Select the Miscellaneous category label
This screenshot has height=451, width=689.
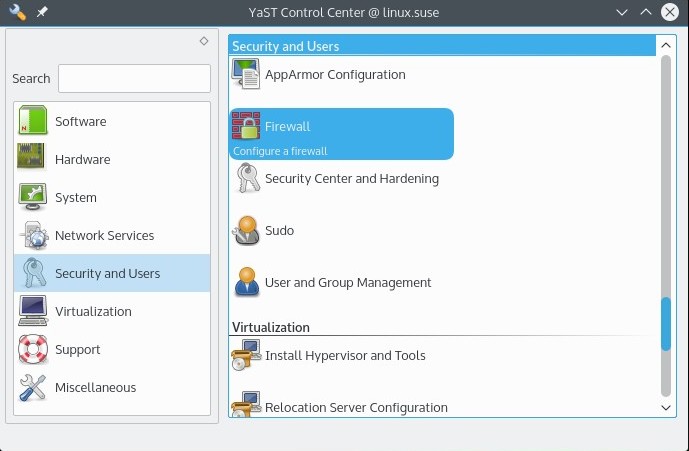[95, 387]
